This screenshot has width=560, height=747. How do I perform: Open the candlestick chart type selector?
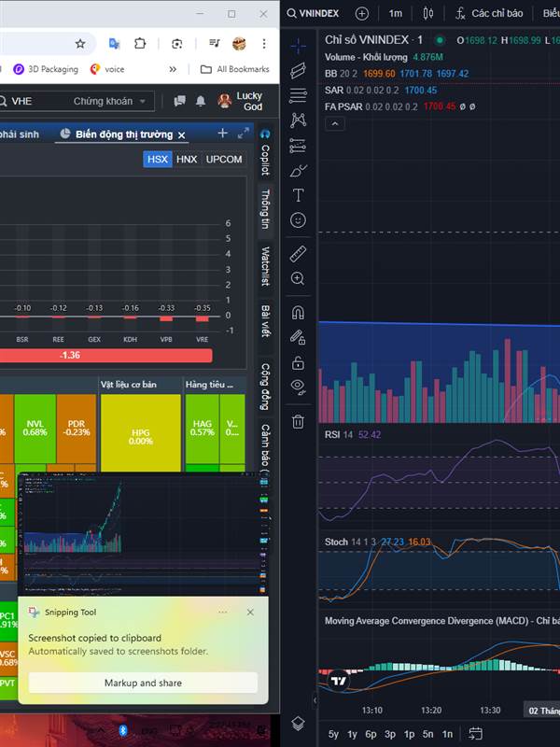[x=428, y=13]
